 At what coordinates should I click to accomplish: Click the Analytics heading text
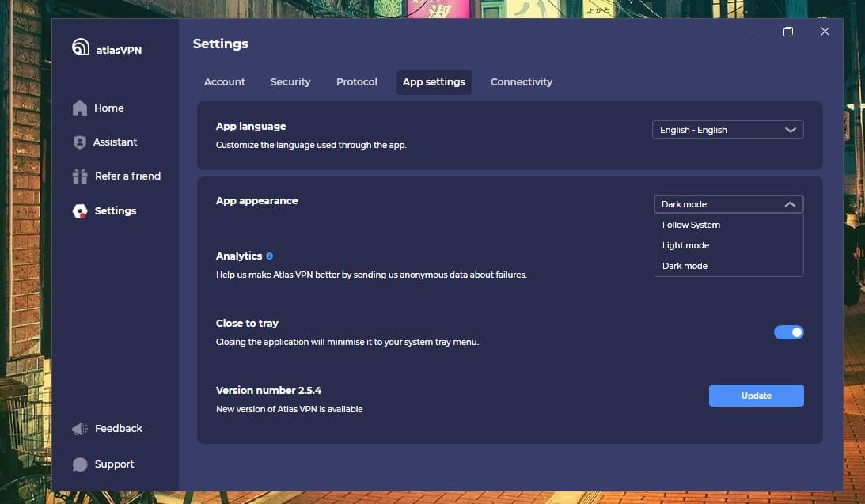click(x=239, y=256)
